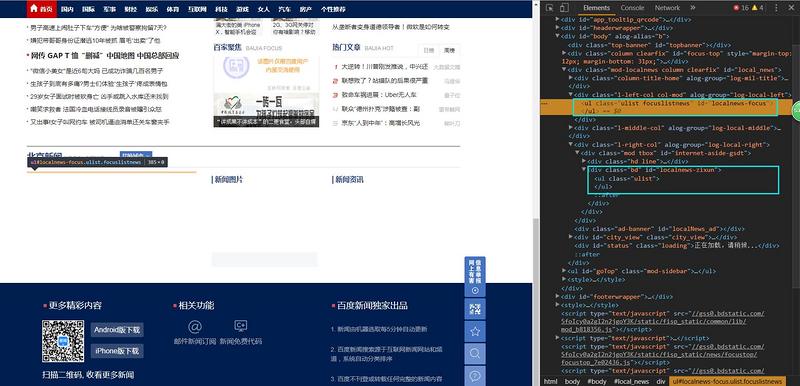Expand the div class="hd line" node
The width and height of the screenshot is (800, 386).
coord(585,162)
